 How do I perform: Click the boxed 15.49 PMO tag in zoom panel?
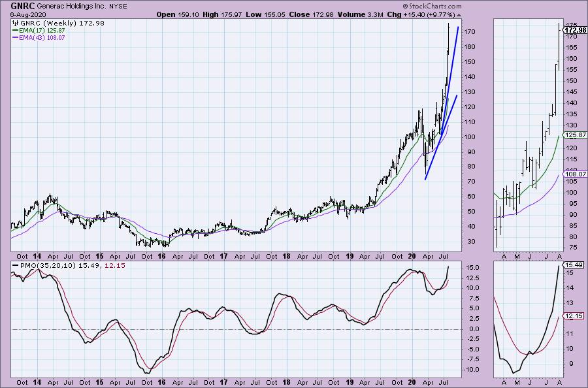[x=574, y=265]
